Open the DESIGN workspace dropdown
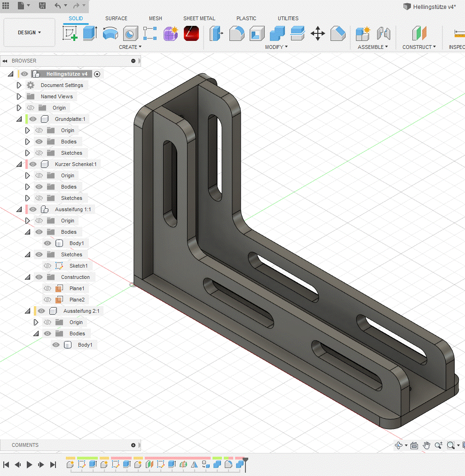Image resolution: width=465 pixels, height=476 pixels. [29, 32]
